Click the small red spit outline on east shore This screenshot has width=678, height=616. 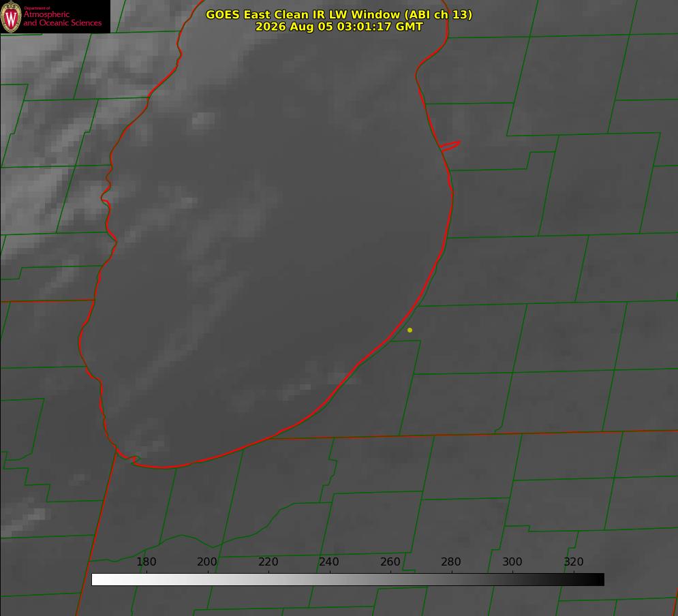click(x=450, y=146)
